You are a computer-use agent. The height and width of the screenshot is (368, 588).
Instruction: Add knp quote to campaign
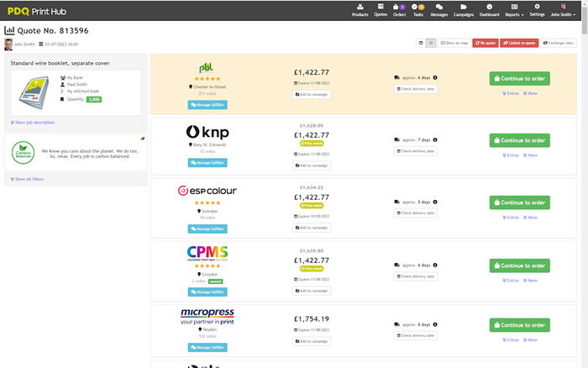point(312,166)
